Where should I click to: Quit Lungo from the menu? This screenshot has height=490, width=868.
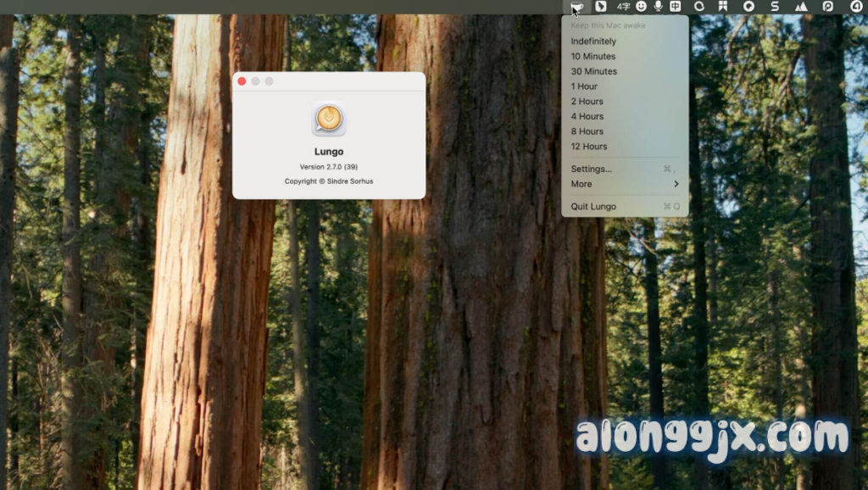click(x=593, y=207)
